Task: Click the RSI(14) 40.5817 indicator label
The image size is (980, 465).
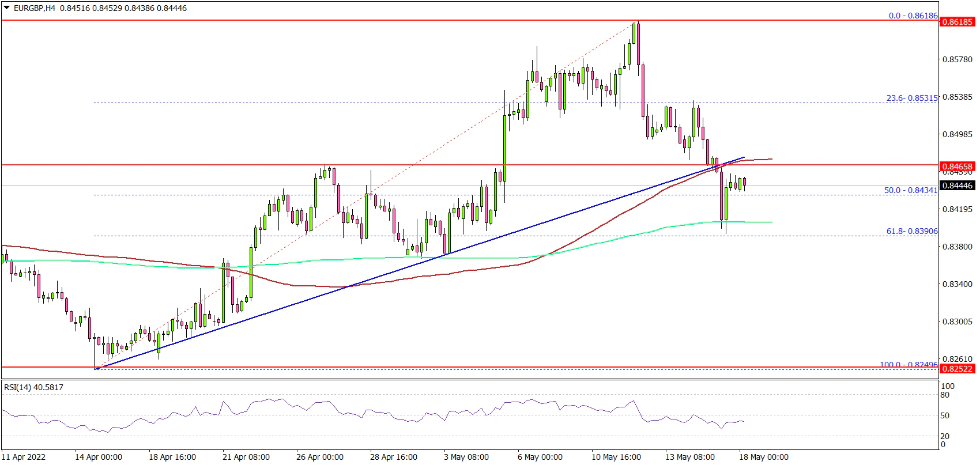Action: [x=33, y=387]
